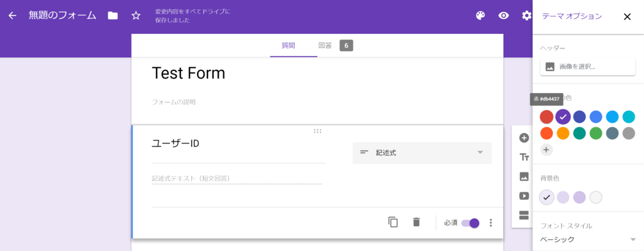644x251 pixels.
Task: Select the deep orange theme color
Action: 547,133
